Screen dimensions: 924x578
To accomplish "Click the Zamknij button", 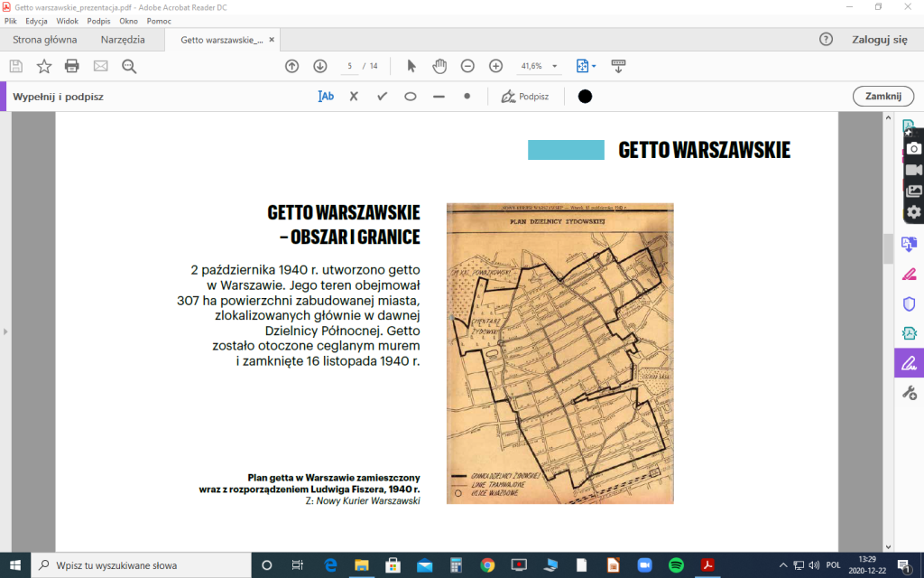I will (882, 97).
